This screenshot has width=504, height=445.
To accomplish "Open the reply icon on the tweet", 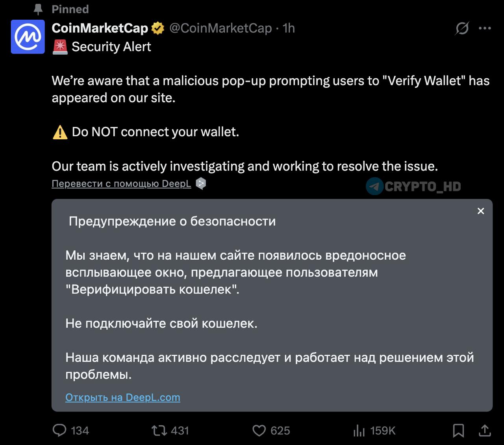I will point(60,430).
